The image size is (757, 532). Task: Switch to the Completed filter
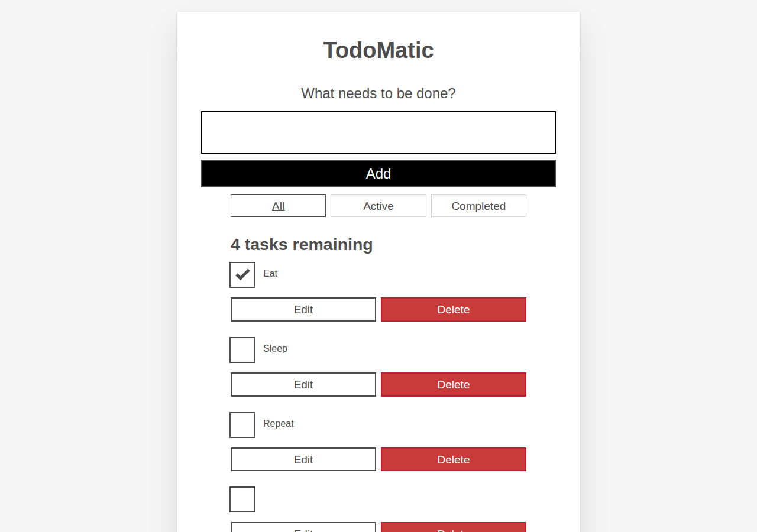click(478, 206)
